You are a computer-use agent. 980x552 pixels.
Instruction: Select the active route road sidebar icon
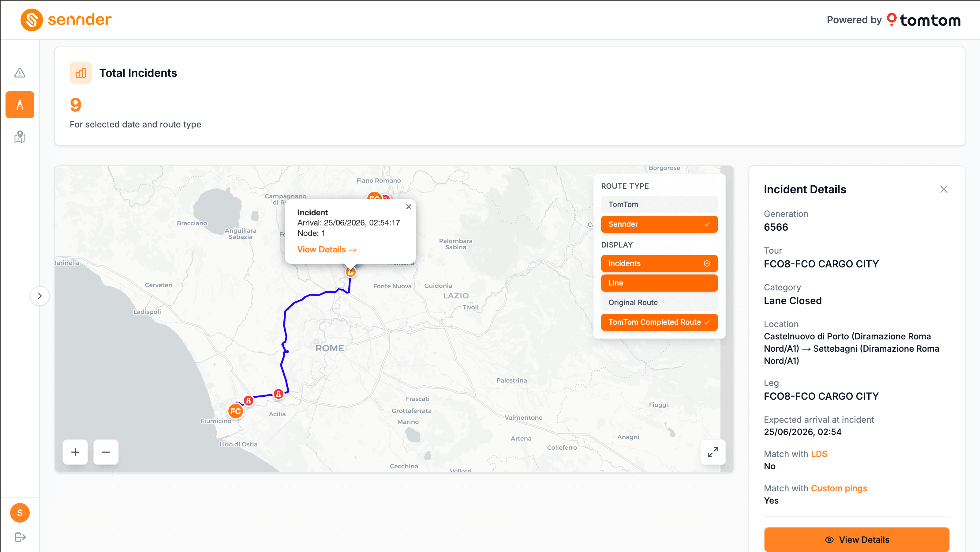pos(20,105)
